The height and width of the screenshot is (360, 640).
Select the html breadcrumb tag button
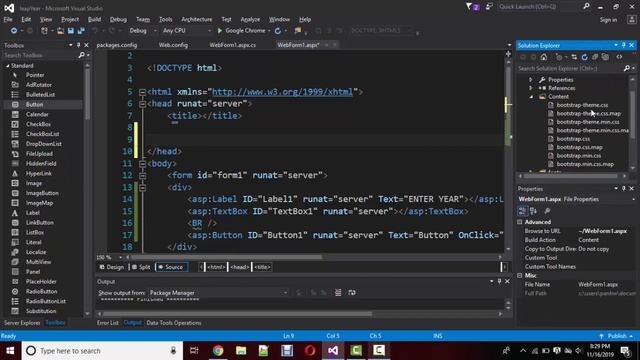coord(216,267)
